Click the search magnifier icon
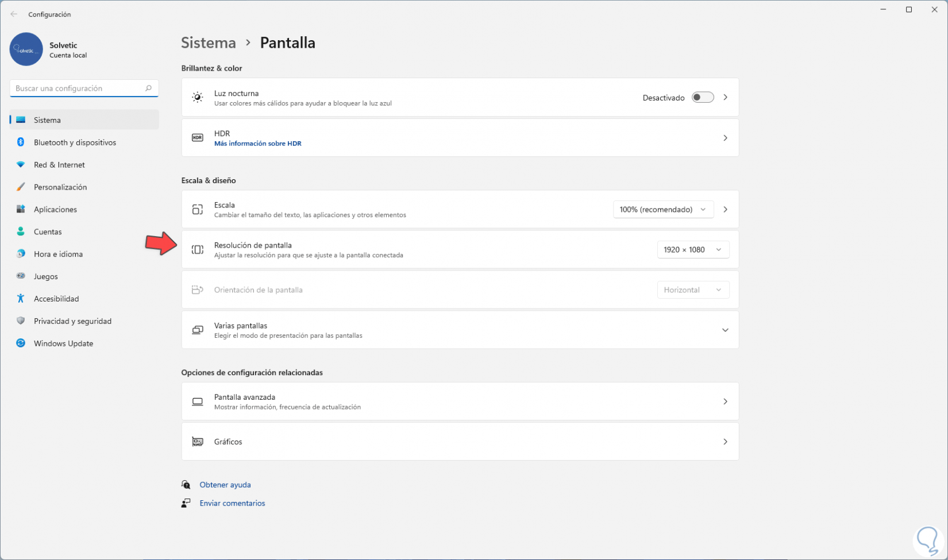 coord(148,88)
